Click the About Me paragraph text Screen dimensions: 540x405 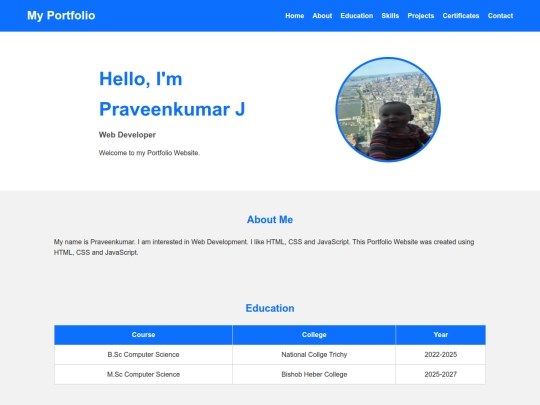tap(264, 247)
